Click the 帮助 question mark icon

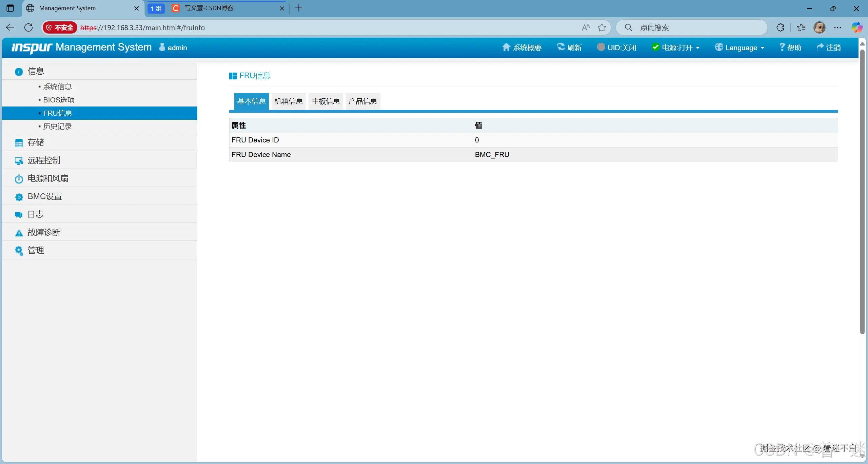[x=782, y=47]
